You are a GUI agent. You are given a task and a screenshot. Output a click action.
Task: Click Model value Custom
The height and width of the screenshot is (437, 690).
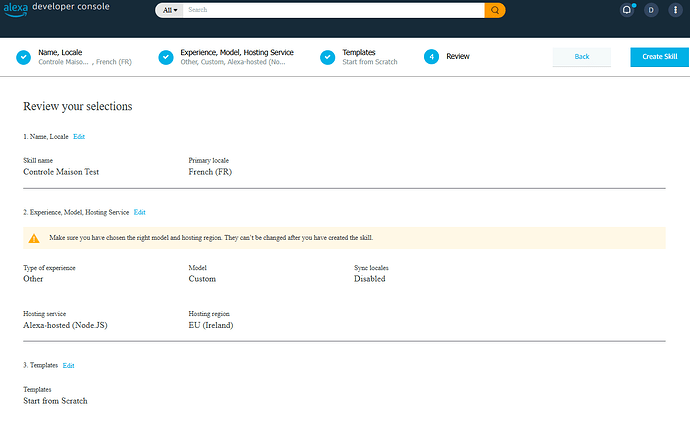pyautogui.click(x=202, y=279)
